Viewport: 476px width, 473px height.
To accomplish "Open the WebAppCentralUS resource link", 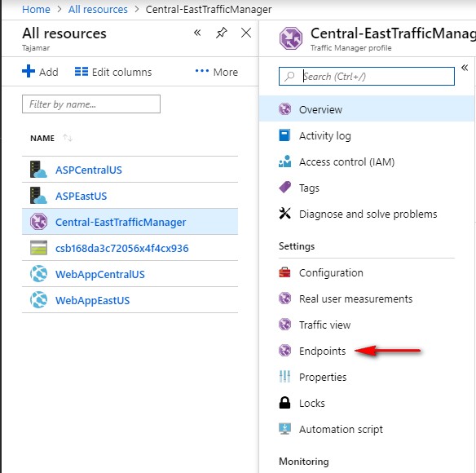I will pos(100,274).
